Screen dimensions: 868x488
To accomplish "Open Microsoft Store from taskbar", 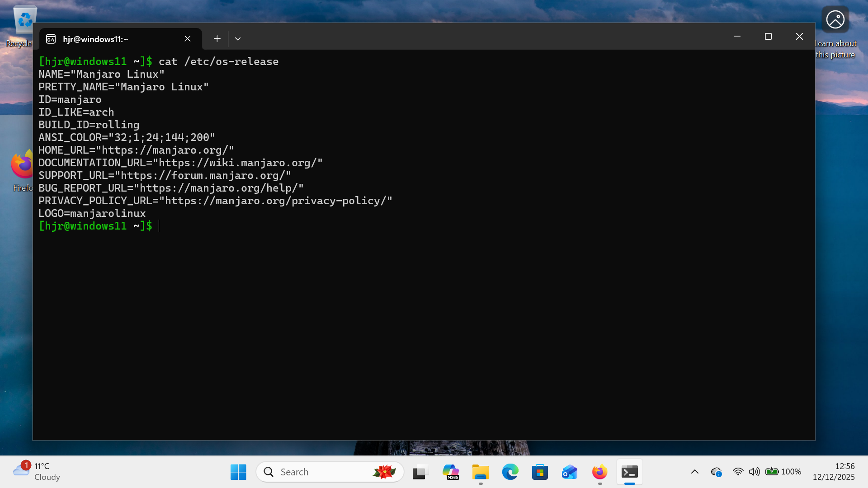I will (540, 472).
